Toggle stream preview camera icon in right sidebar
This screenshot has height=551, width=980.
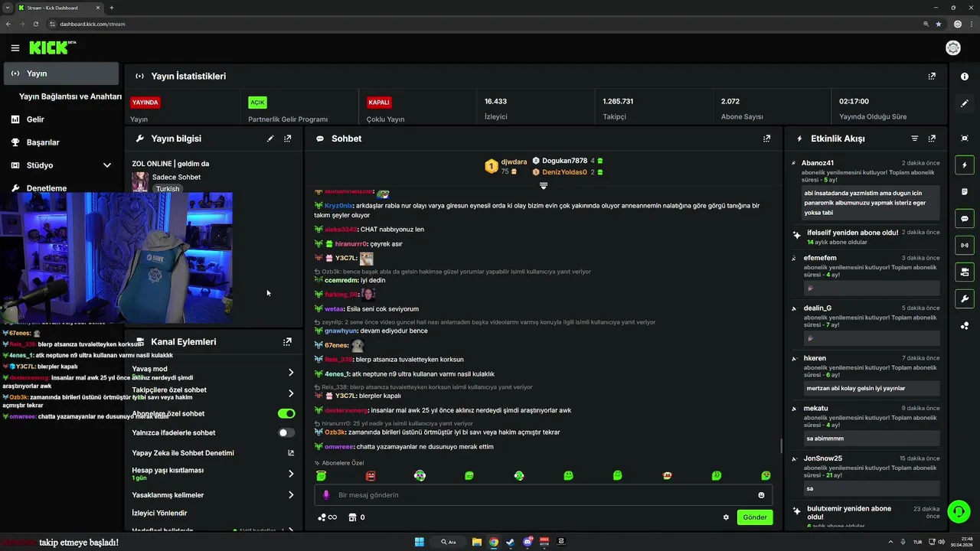point(965,272)
